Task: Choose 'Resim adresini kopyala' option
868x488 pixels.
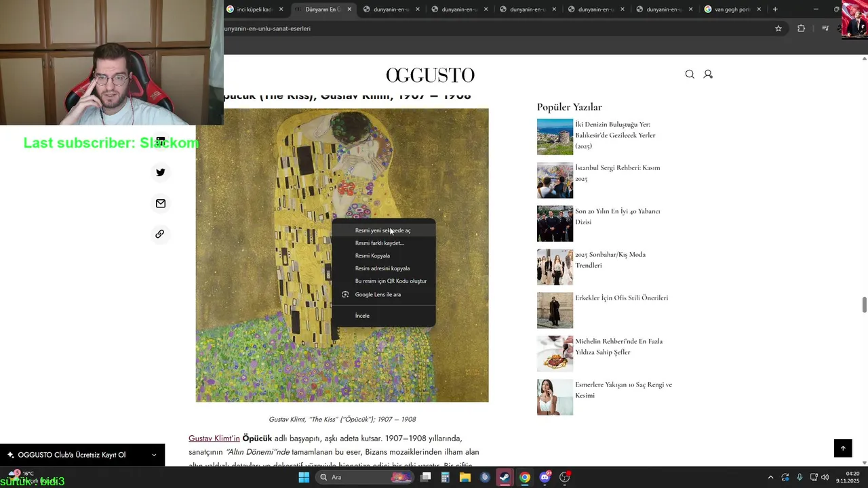Action: (383, 268)
